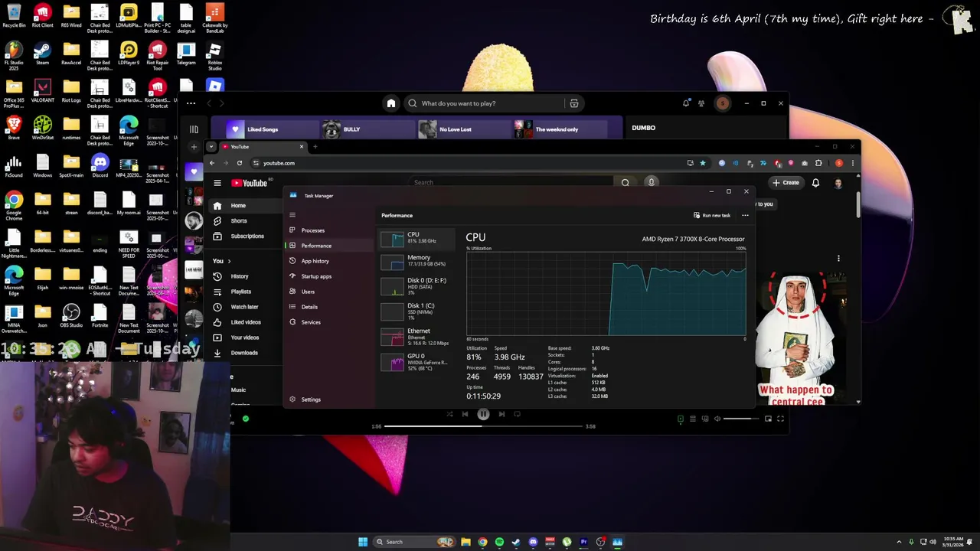Open Task Manager more options ellipsis

click(745, 216)
